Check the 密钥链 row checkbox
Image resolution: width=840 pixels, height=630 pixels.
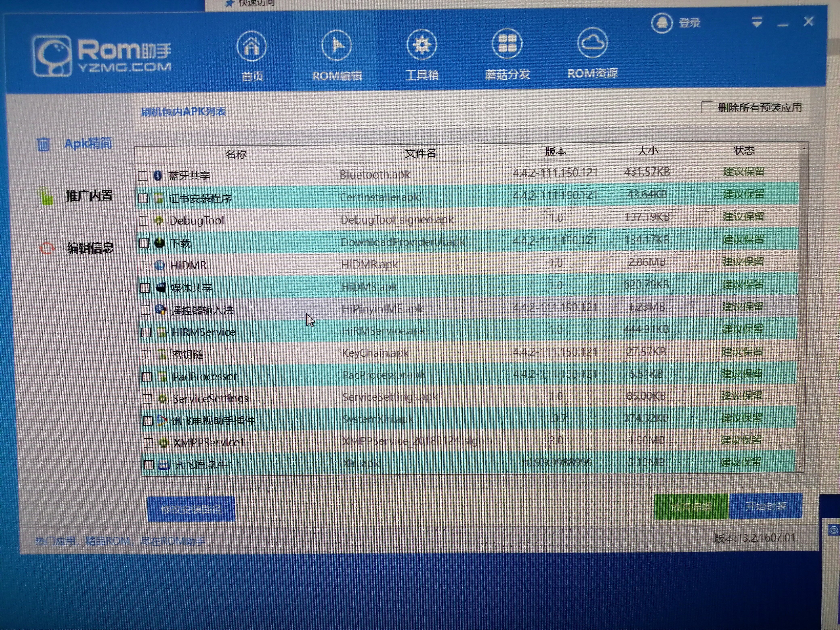pos(146,355)
